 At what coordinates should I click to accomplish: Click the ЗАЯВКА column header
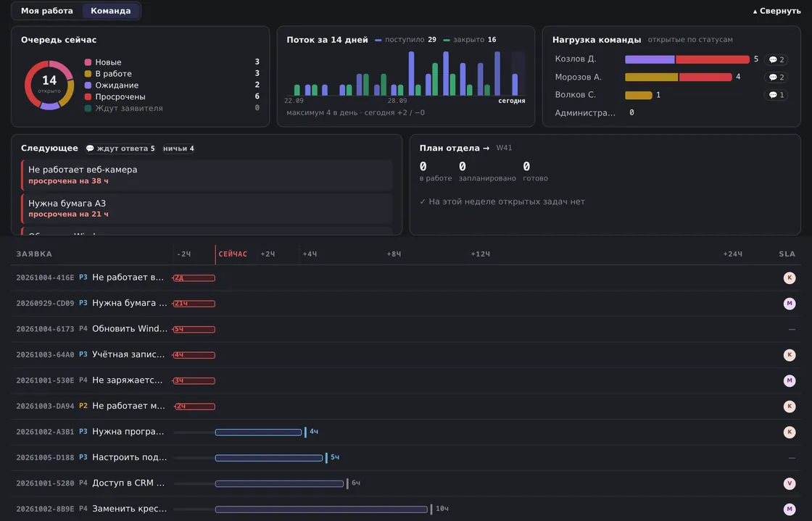pos(34,254)
